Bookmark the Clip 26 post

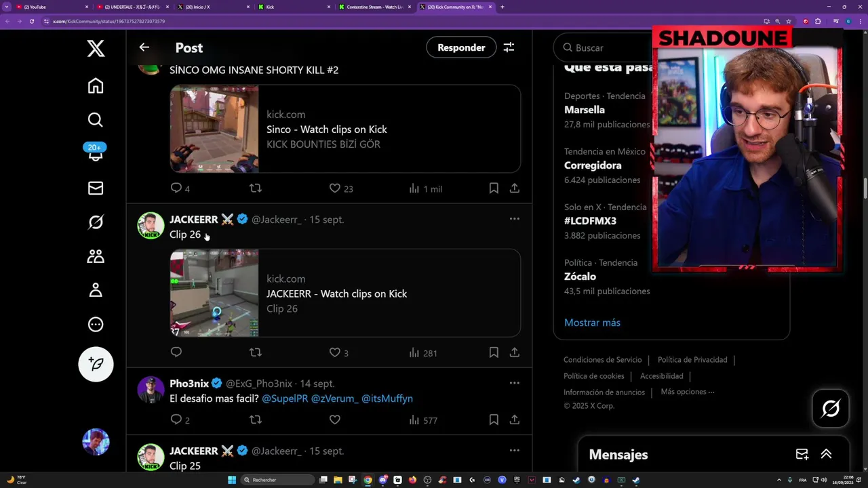[x=494, y=352]
